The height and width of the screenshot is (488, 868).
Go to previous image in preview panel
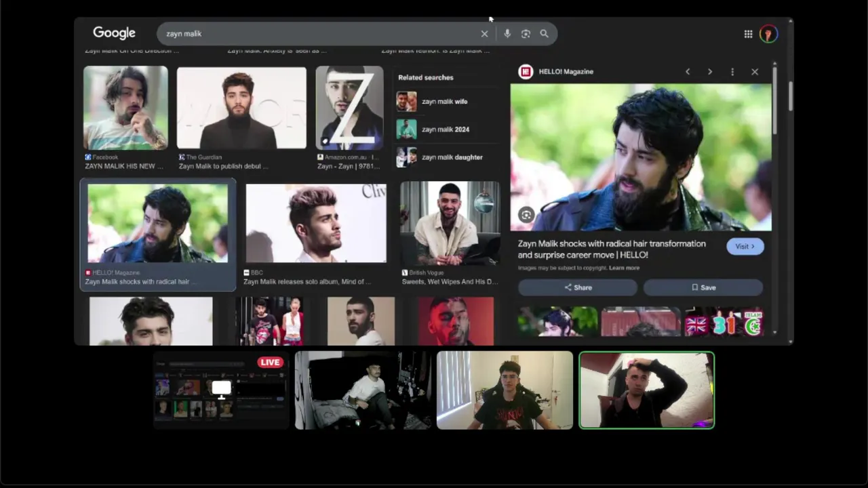pyautogui.click(x=688, y=72)
